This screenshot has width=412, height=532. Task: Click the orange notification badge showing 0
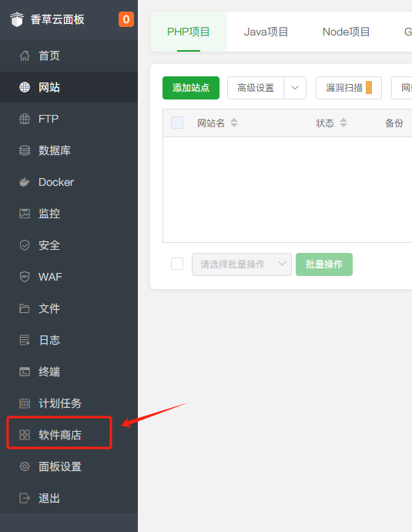[126, 19]
